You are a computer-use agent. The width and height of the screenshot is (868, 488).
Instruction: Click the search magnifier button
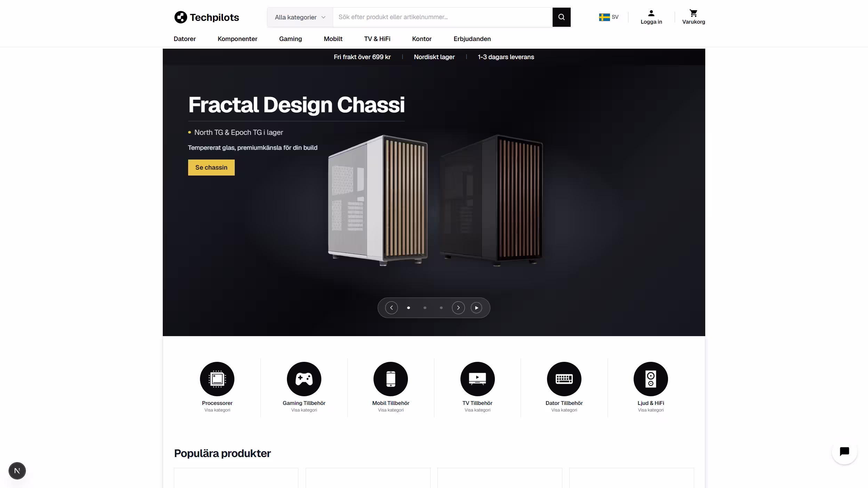click(x=561, y=17)
